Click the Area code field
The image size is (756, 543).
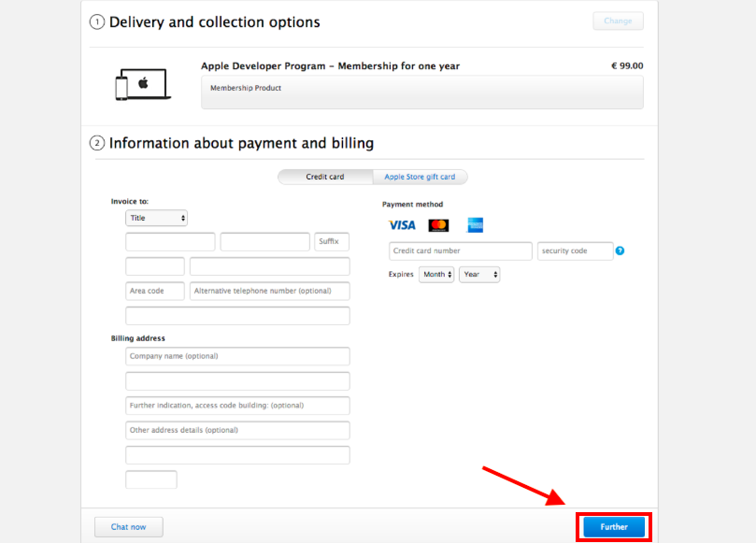point(155,292)
